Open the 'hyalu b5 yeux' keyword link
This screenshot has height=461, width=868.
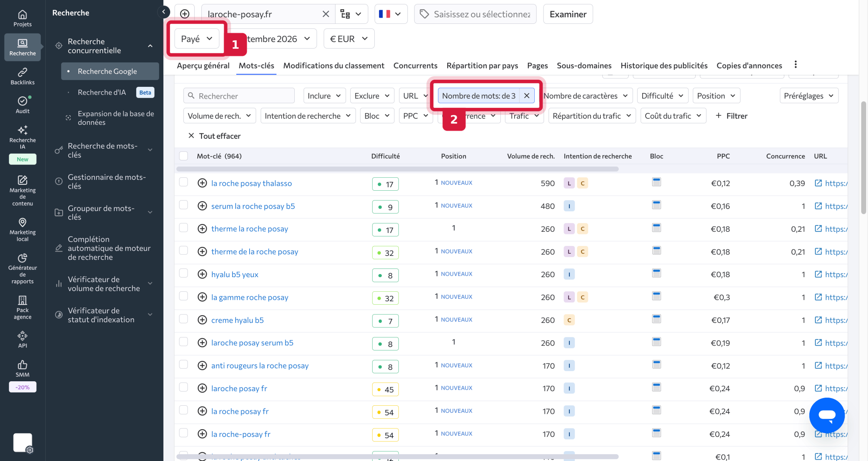(x=235, y=274)
